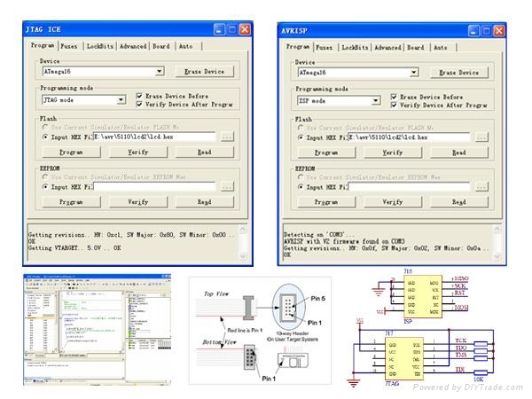The width and height of the screenshot is (532, 399).
Task: Click EEPROM Program button in JTAG ICE
Action: pyautogui.click(x=71, y=202)
